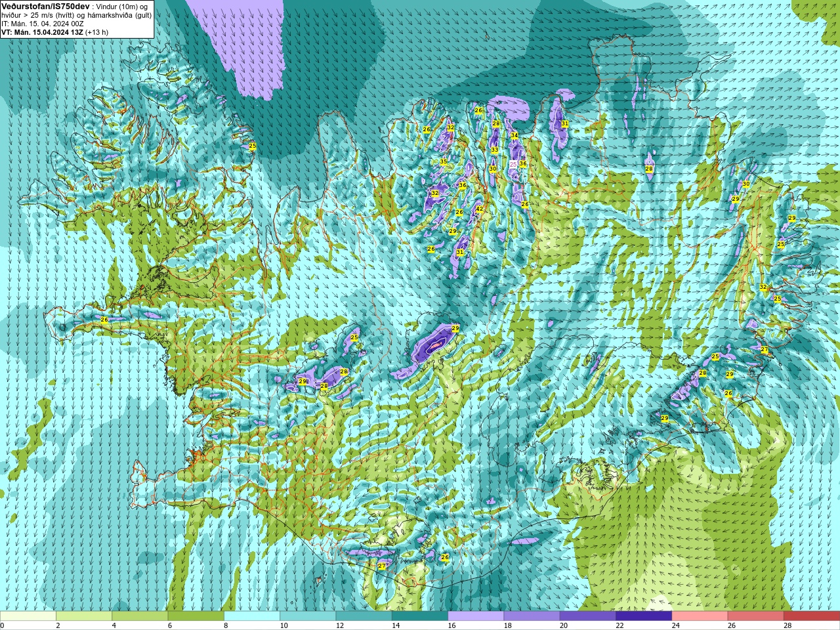Click the white 25 gust label box
840x630 pixels.
[513, 164]
